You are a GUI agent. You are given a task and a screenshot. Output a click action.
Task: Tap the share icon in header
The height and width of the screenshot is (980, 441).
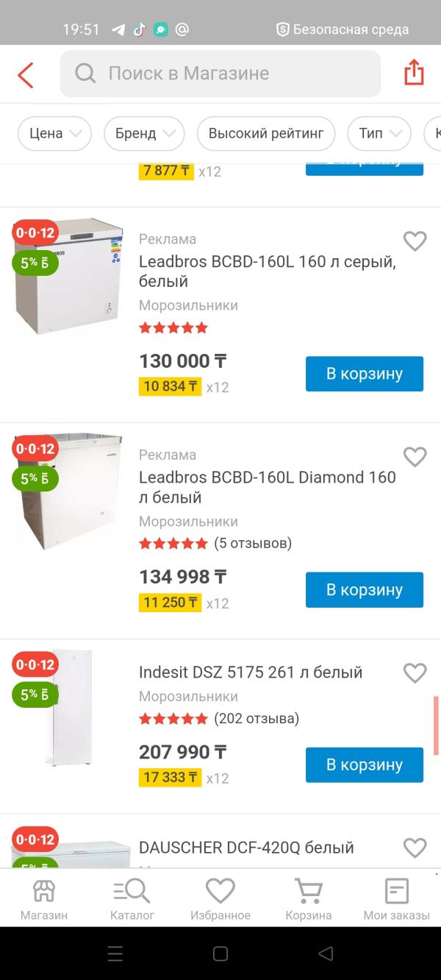[414, 73]
